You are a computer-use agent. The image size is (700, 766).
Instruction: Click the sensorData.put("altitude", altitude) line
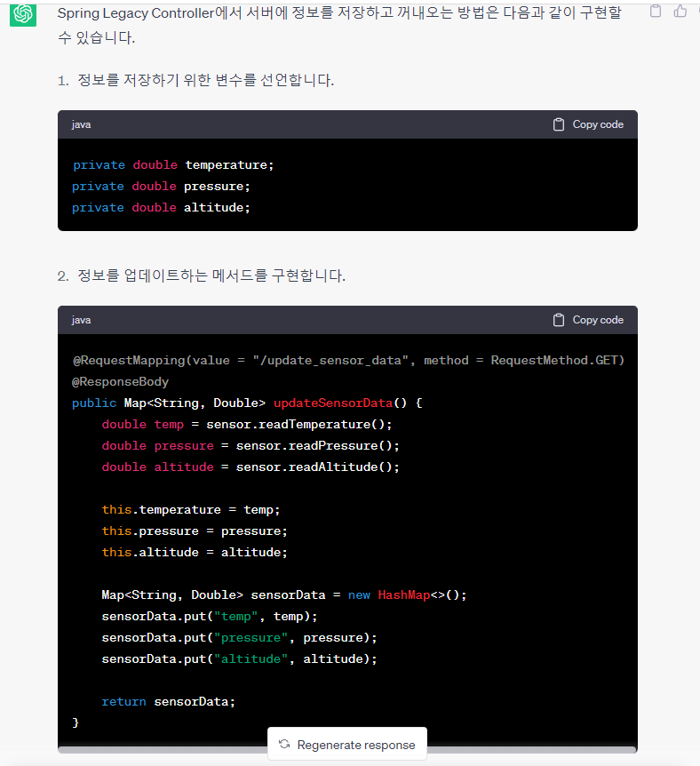239,659
